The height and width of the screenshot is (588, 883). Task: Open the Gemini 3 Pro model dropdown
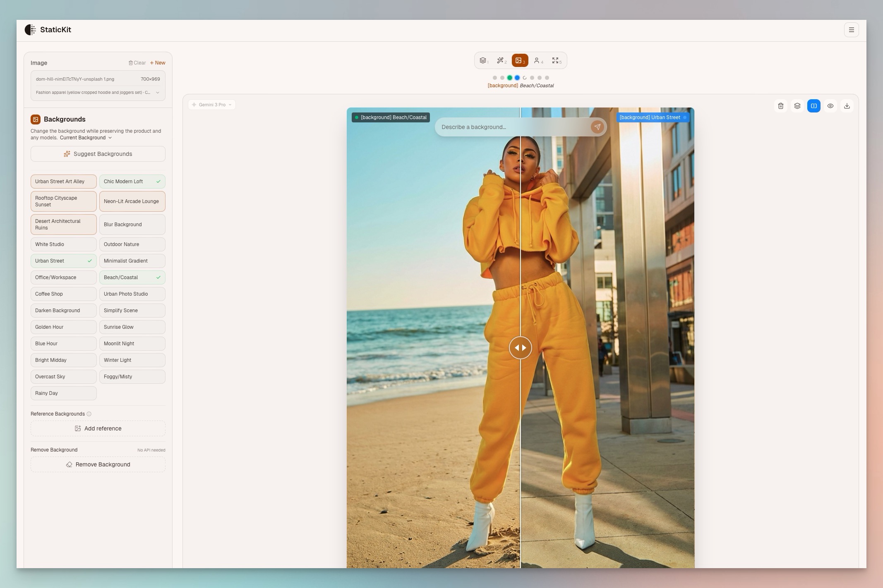tap(211, 105)
